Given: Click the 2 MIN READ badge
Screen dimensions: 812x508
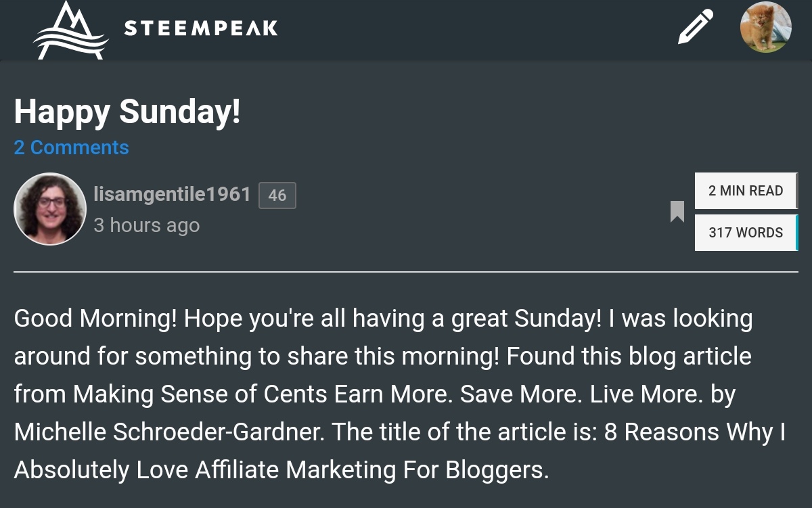Looking at the screenshot, I should pyautogui.click(x=746, y=191).
